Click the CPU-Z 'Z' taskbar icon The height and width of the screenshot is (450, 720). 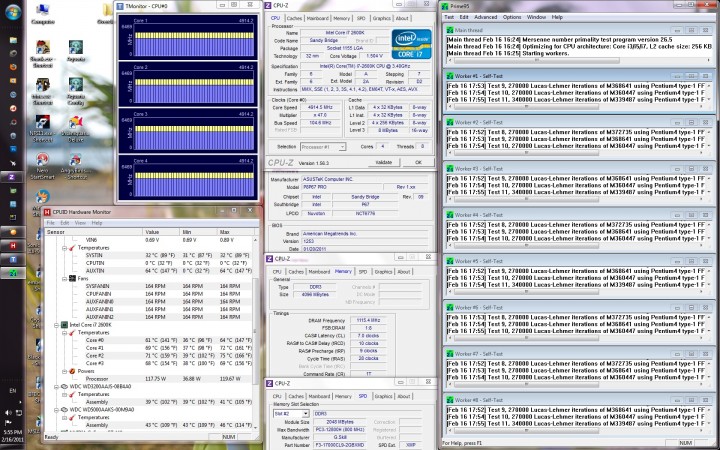[12, 177]
